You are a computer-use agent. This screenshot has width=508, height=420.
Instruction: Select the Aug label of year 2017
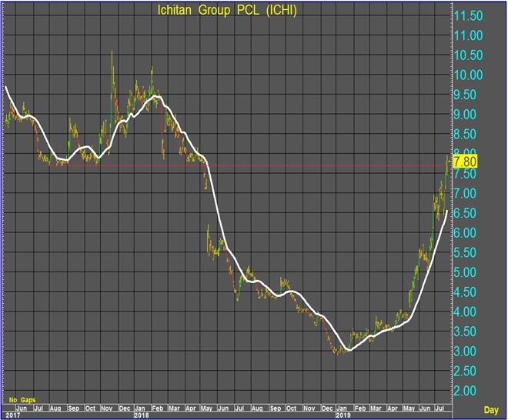pyautogui.click(x=55, y=408)
